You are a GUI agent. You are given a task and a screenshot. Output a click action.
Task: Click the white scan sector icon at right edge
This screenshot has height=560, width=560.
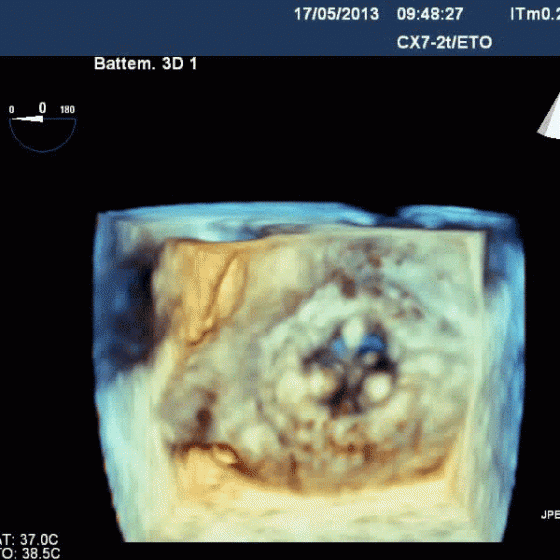pos(550,116)
